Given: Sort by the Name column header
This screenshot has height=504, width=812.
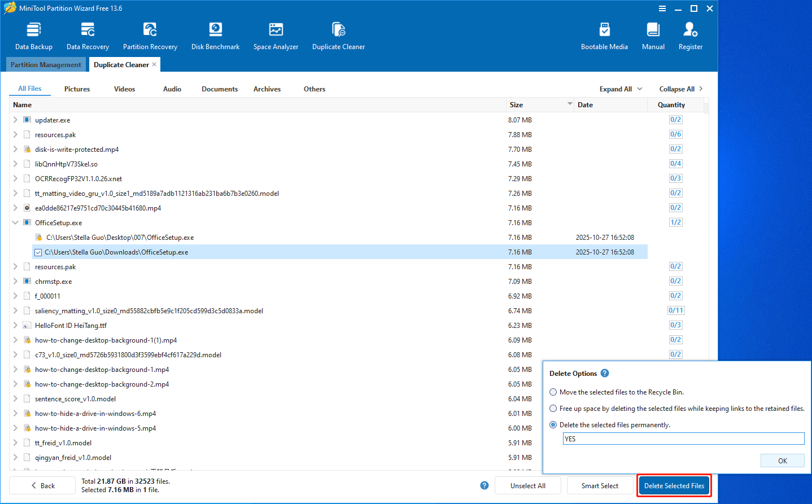Looking at the screenshot, I should (257, 105).
